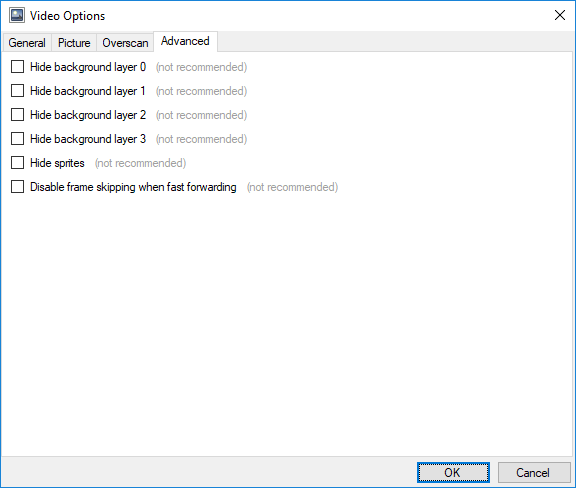Check the Hide background layer 2 box
The image size is (576, 488).
click(17, 115)
